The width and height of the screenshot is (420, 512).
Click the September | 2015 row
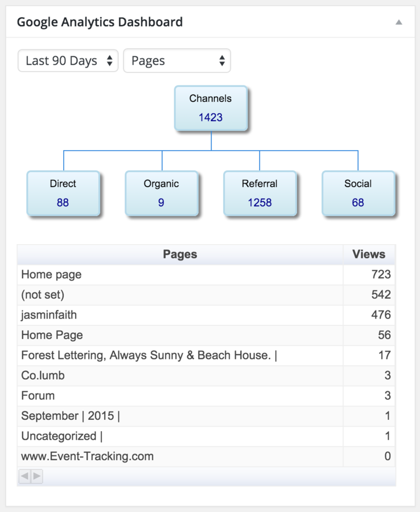pyautogui.click(x=206, y=416)
